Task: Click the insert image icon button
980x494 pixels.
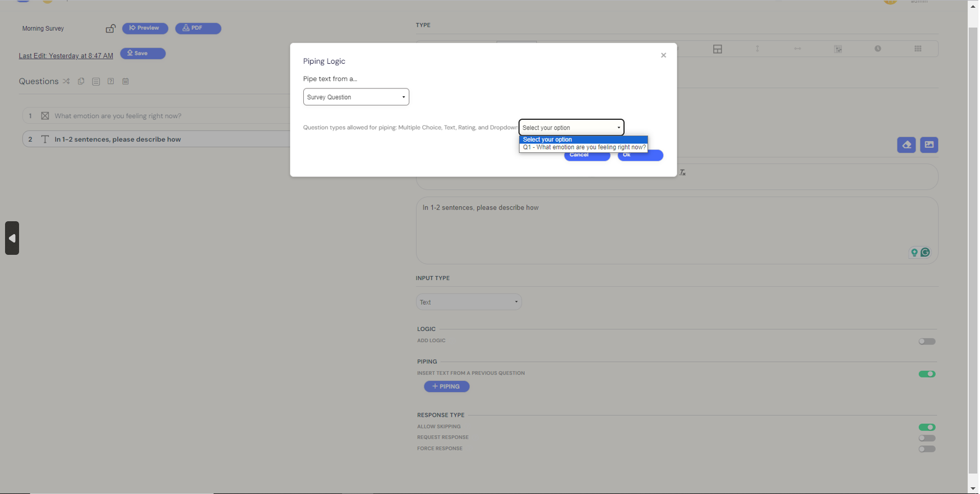Action: pos(929,145)
